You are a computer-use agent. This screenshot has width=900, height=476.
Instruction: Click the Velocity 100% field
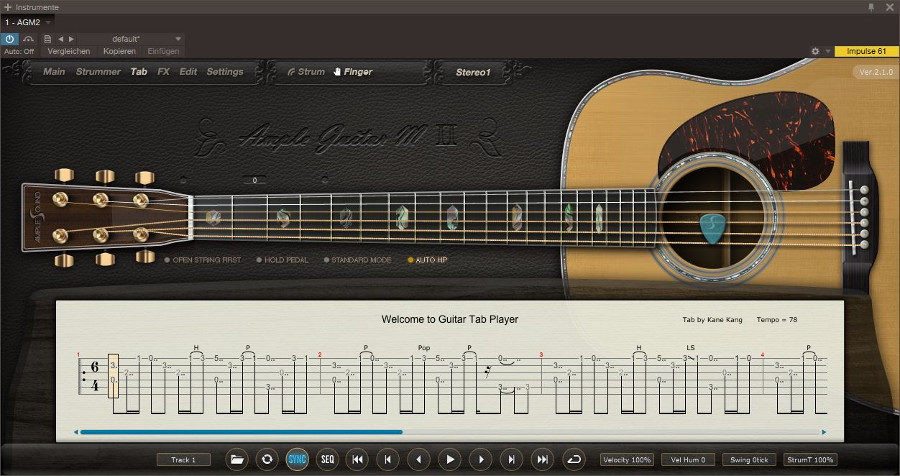click(x=627, y=459)
